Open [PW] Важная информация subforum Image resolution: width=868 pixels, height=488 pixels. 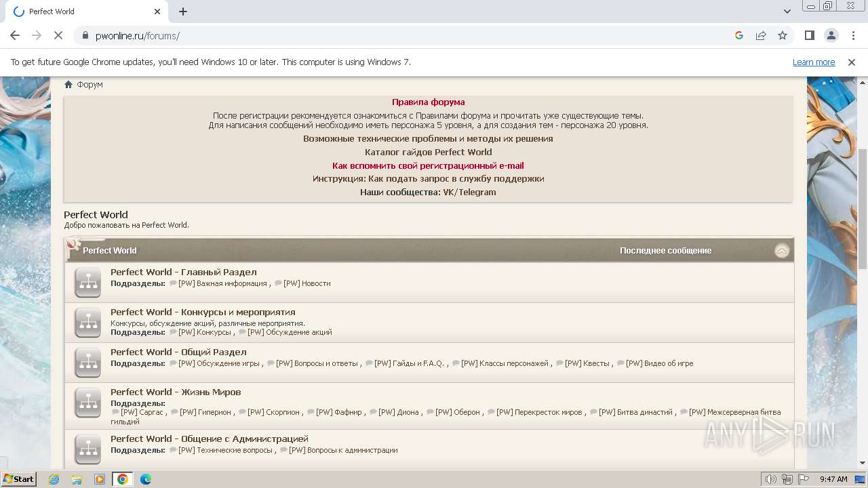point(222,284)
